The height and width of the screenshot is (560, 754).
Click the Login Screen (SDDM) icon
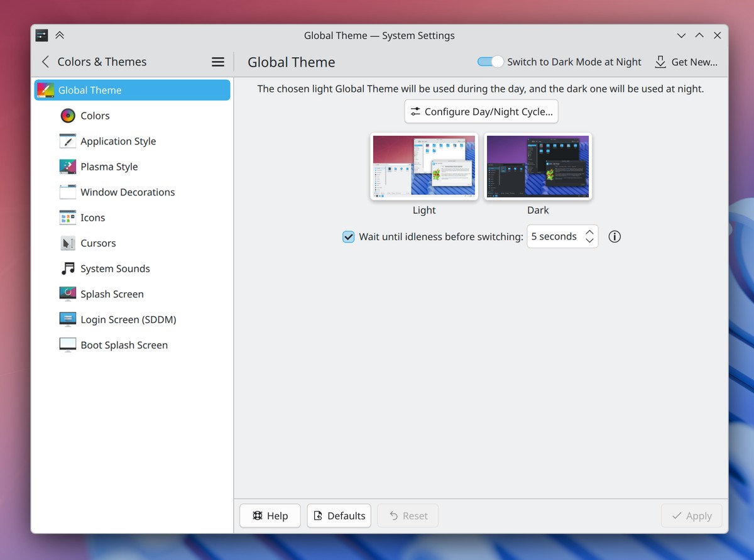click(x=67, y=319)
